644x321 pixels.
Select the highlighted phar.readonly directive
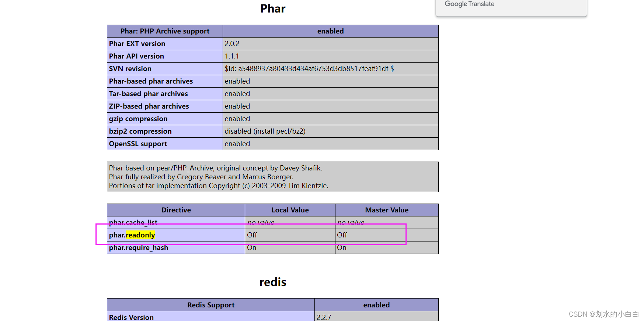coord(132,235)
